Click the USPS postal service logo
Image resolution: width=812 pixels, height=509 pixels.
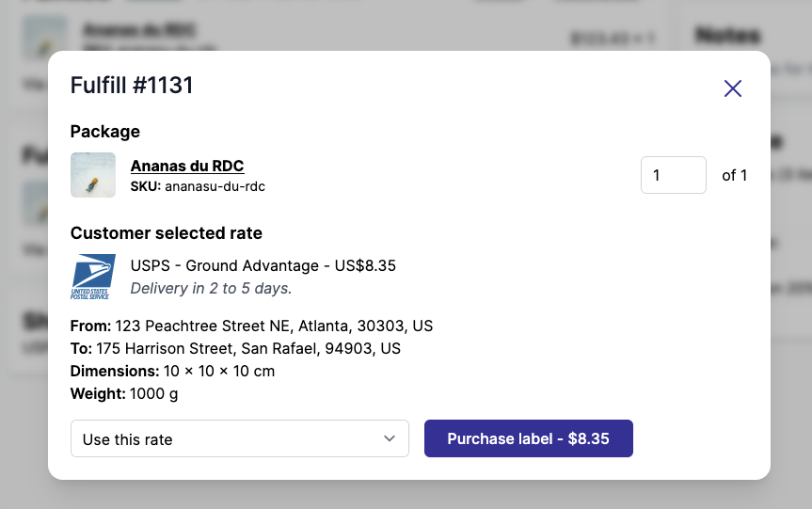pos(93,277)
